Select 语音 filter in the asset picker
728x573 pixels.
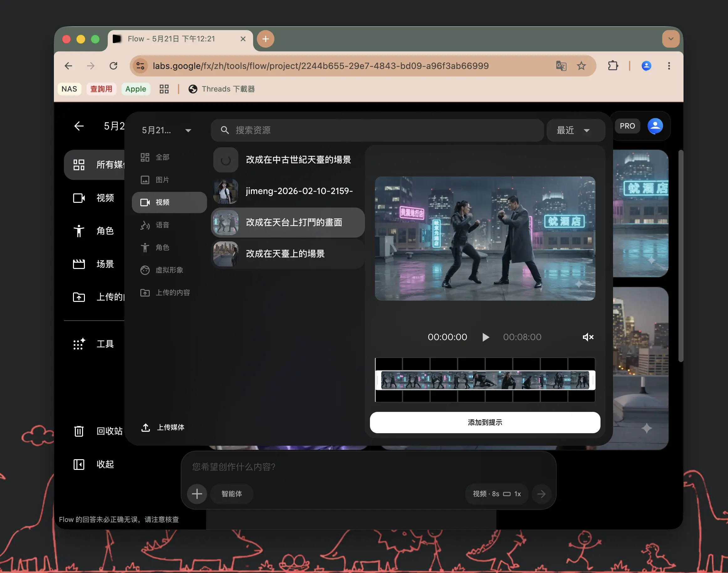[x=169, y=225]
